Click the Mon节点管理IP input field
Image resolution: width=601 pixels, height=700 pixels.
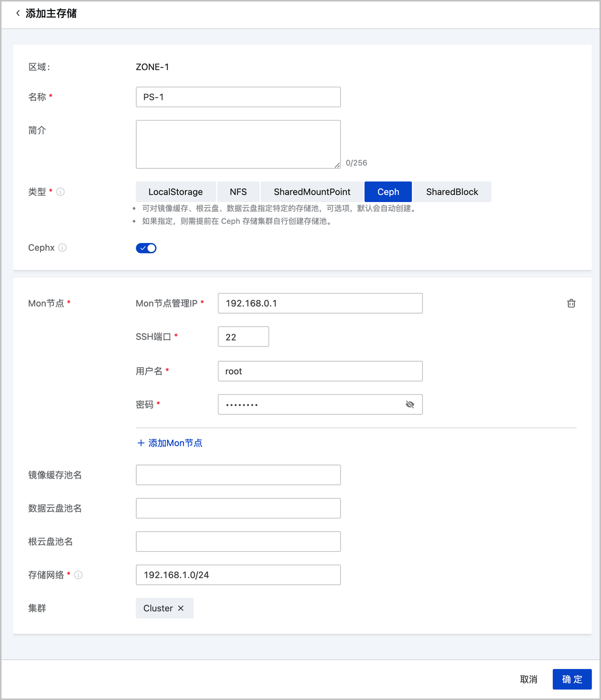pos(320,304)
